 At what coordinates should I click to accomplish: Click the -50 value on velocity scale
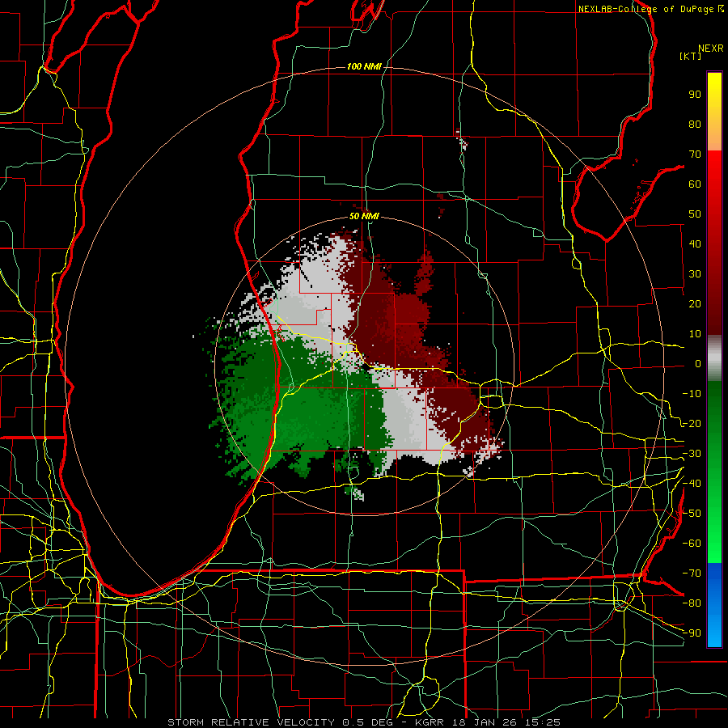692,514
